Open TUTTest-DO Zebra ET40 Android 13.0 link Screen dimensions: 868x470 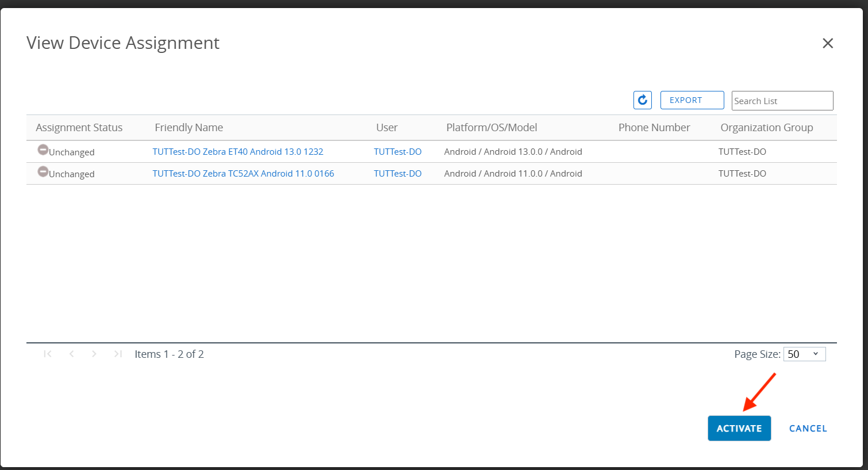click(237, 152)
